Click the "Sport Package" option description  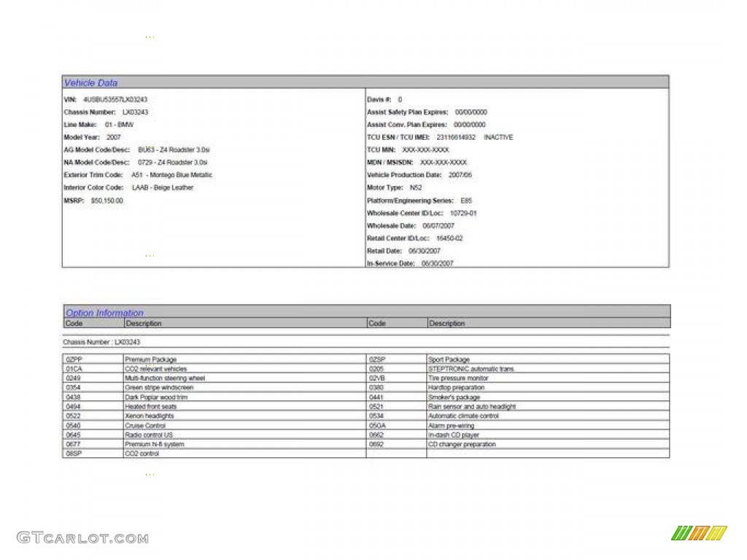coord(449,359)
